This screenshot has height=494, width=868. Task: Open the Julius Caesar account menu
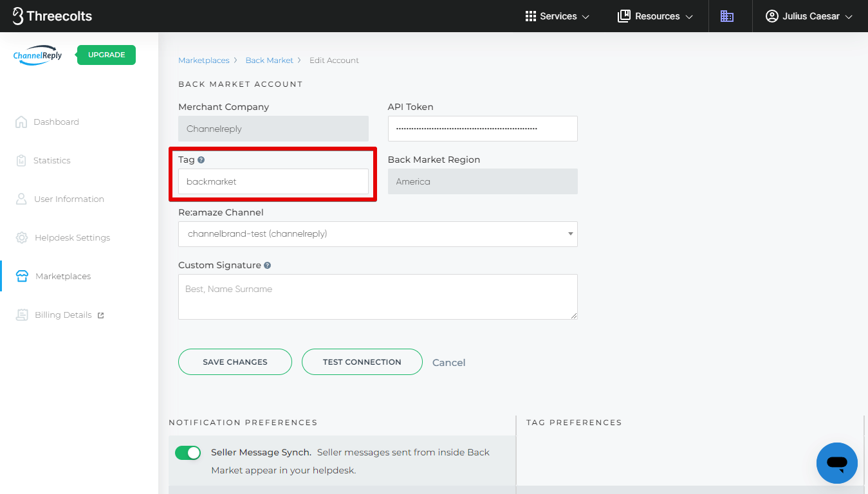click(809, 16)
